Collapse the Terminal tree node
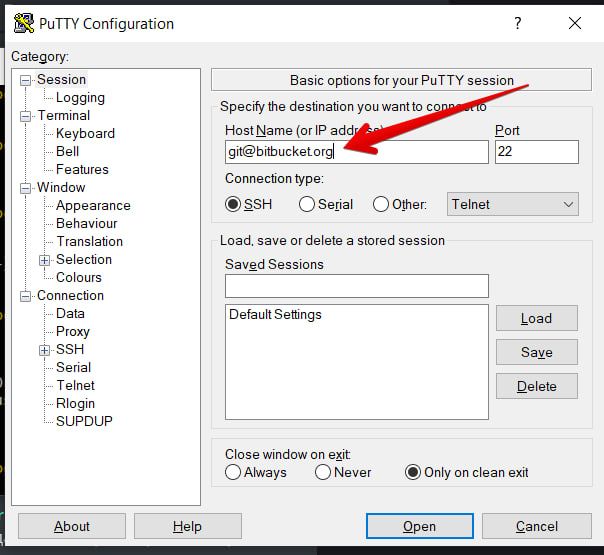This screenshot has width=604, height=555. pos(25,116)
